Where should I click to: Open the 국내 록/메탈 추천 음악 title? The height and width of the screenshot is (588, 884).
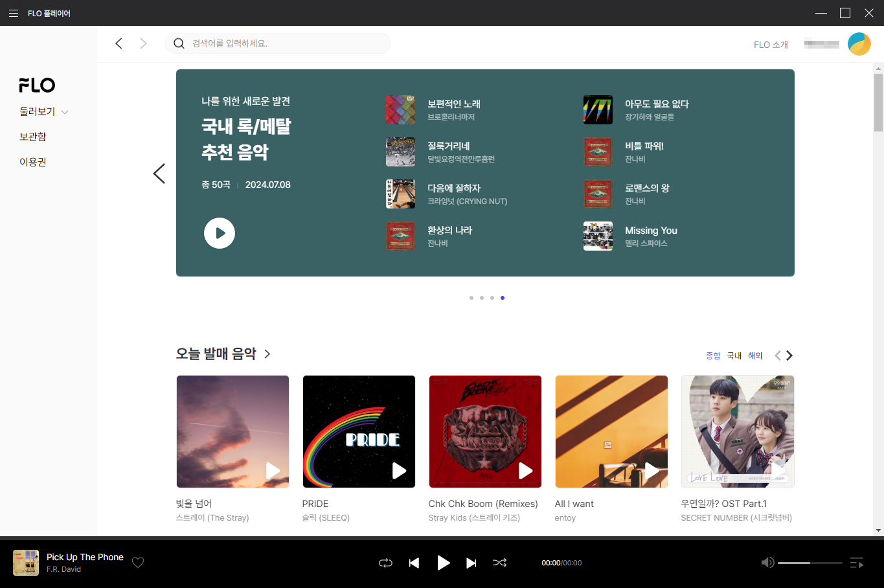pos(246,139)
